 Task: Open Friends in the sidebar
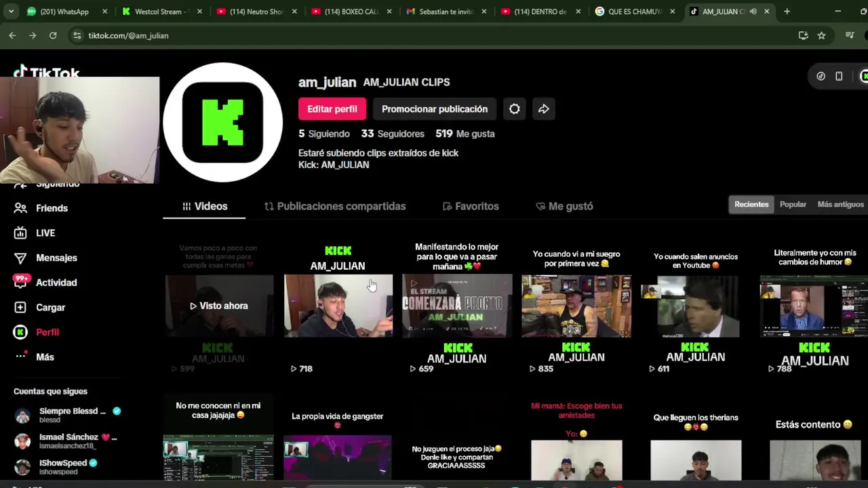coord(52,208)
